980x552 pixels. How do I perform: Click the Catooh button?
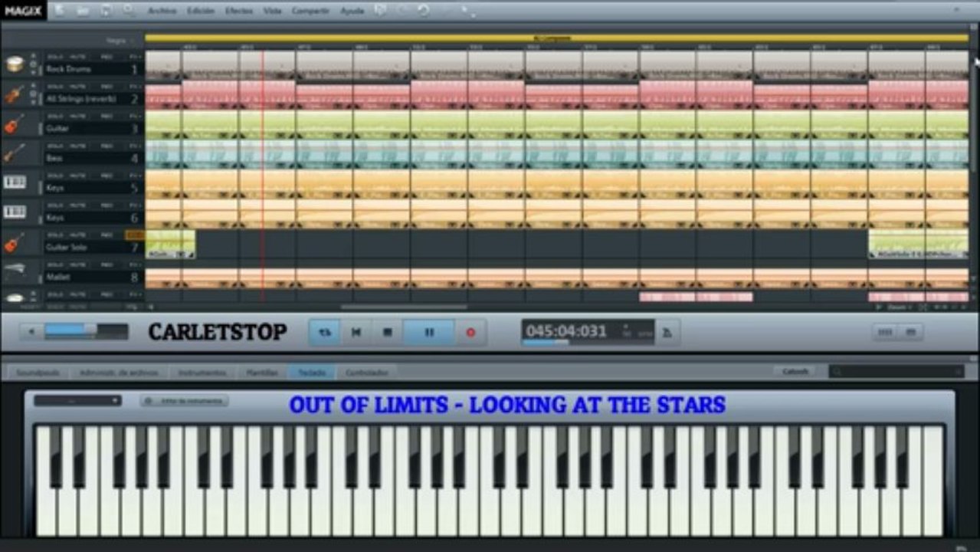click(795, 371)
